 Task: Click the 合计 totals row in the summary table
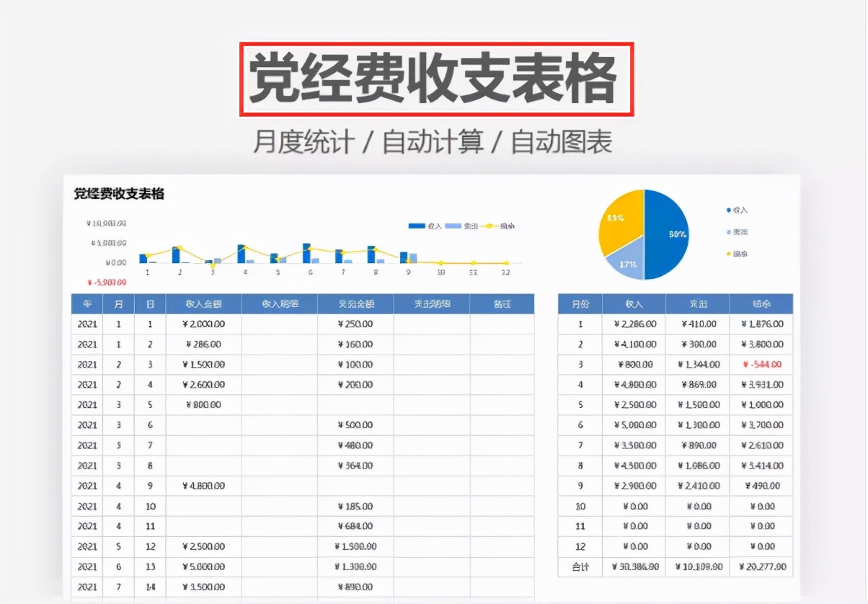580,567
